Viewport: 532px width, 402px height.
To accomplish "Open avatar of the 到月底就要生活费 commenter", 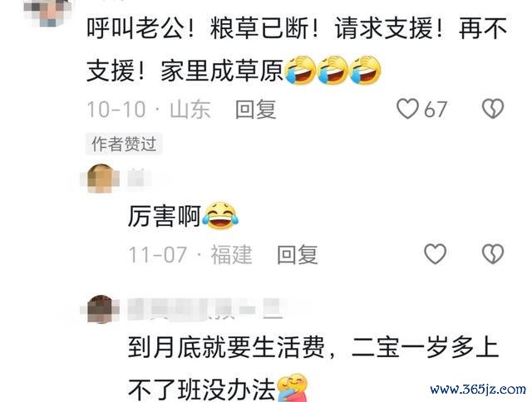I will [100, 309].
